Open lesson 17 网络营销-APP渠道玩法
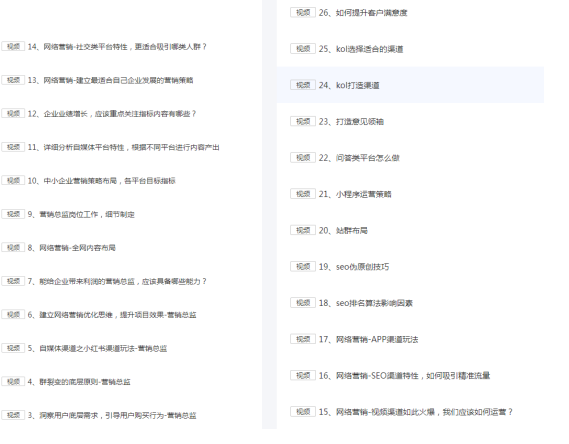 368,339
